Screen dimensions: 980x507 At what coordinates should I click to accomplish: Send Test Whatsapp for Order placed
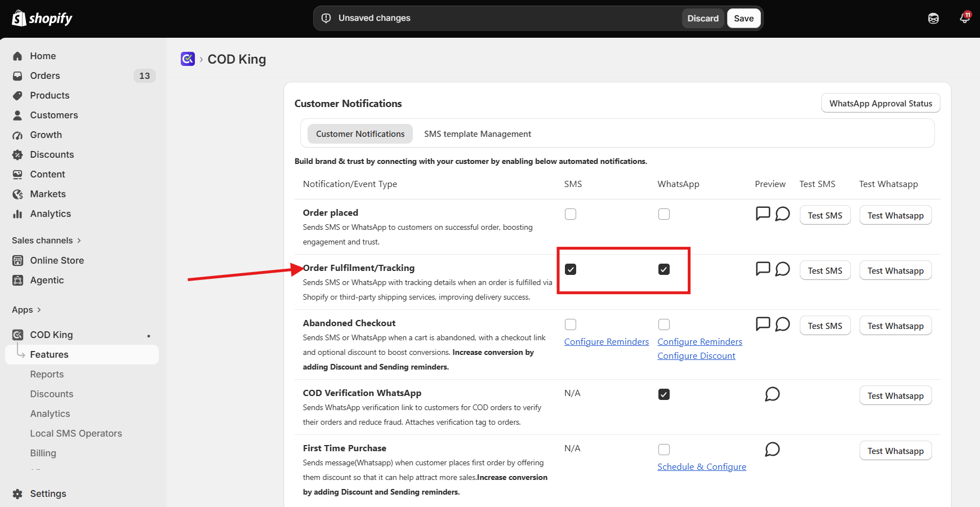pyautogui.click(x=896, y=215)
